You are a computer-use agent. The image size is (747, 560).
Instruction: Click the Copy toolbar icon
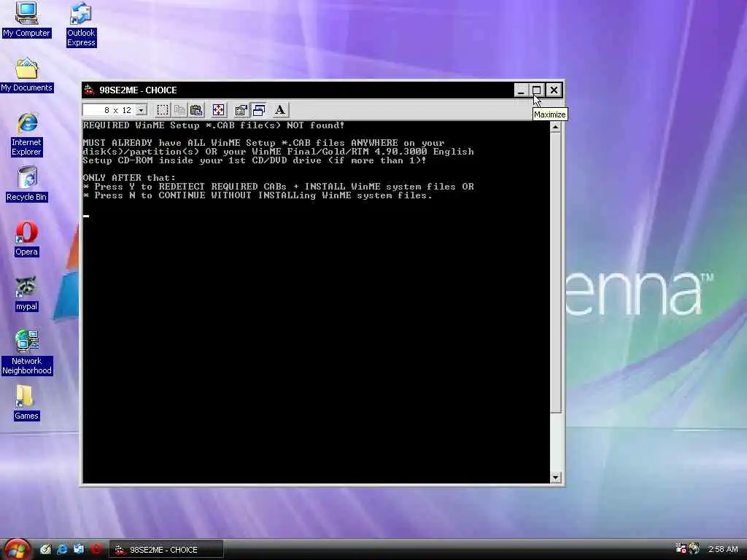tap(179, 110)
